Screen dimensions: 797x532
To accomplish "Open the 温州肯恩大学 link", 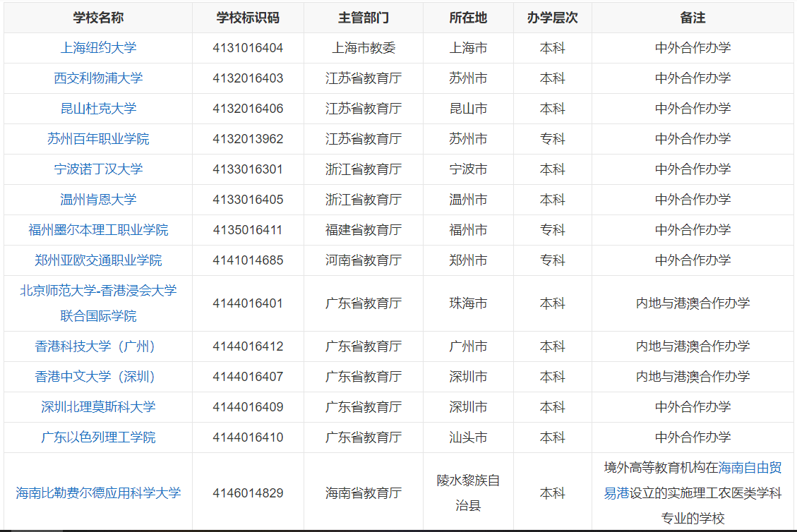I will point(98,200).
